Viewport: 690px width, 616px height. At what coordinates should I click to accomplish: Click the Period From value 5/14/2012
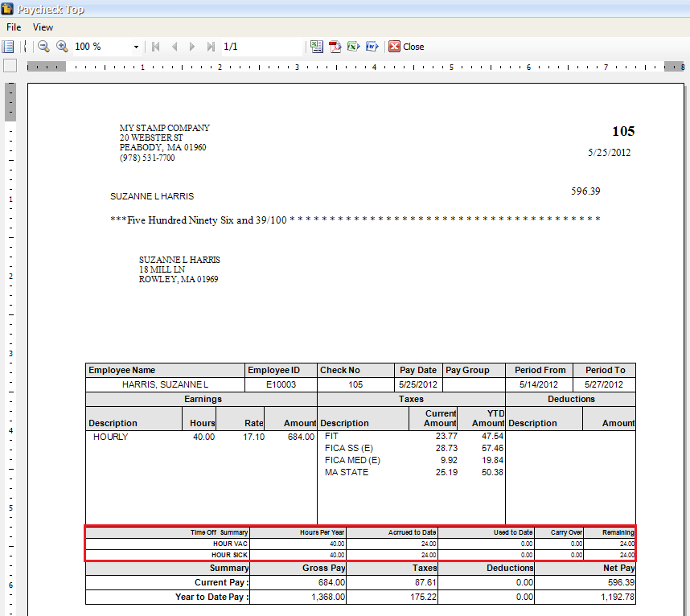click(x=539, y=384)
